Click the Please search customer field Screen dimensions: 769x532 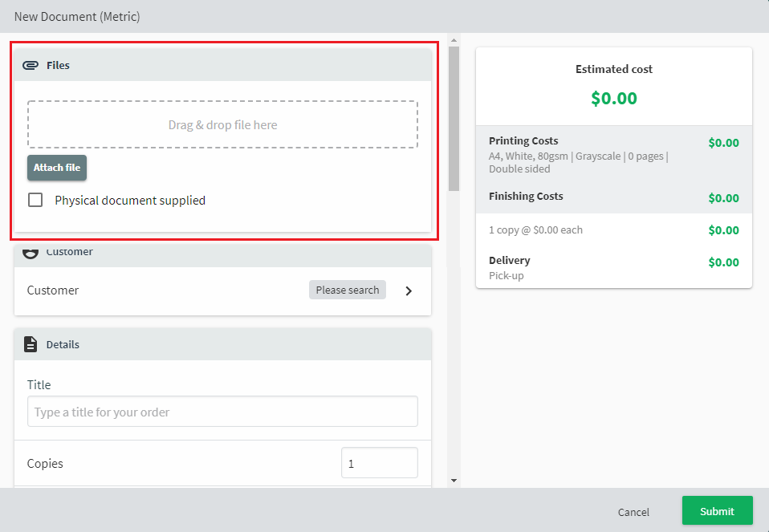[x=348, y=290]
